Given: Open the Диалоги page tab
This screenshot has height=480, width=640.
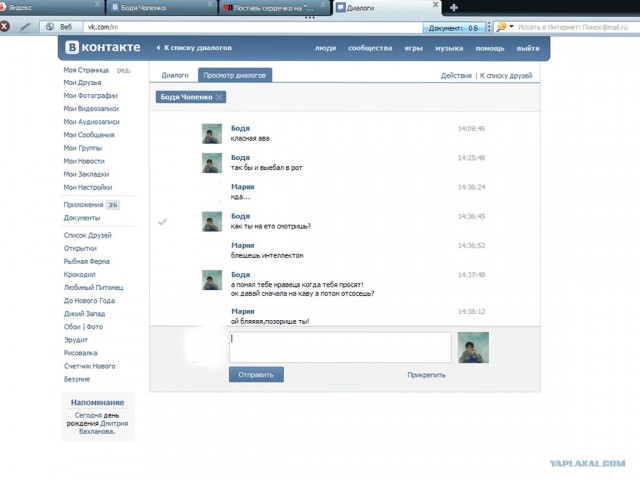Looking at the screenshot, I should pyautogui.click(x=175, y=75).
